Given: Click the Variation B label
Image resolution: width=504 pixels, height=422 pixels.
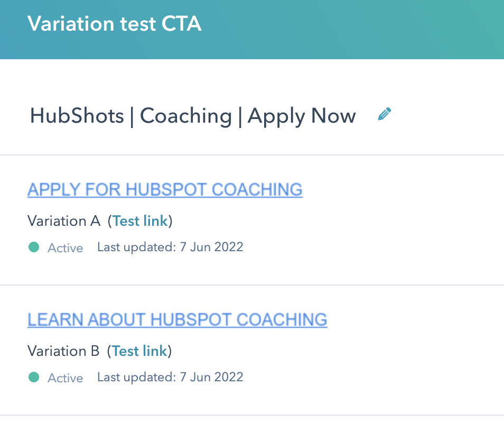Looking at the screenshot, I should 63,351.
